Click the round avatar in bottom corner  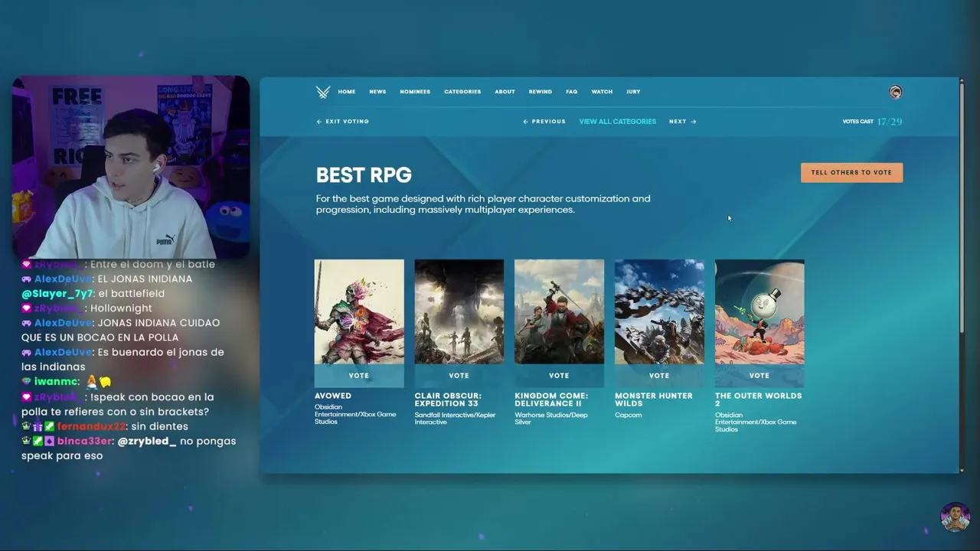955,517
